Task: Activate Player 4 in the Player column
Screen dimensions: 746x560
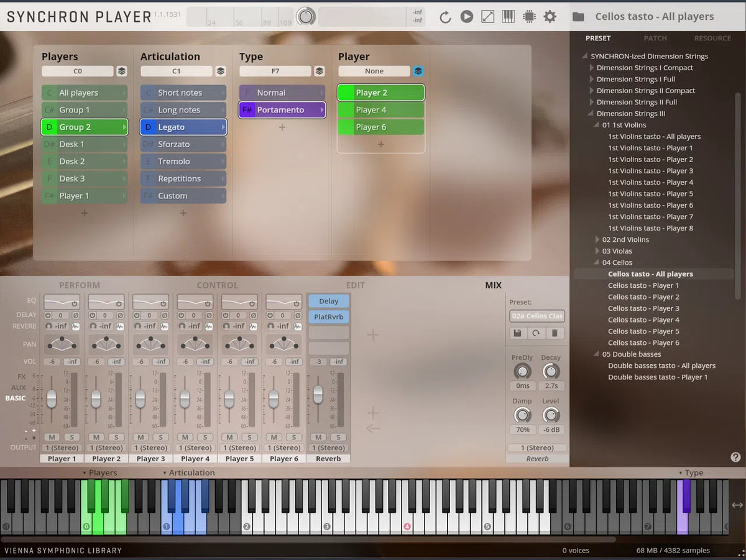Action: tap(380, 109)
